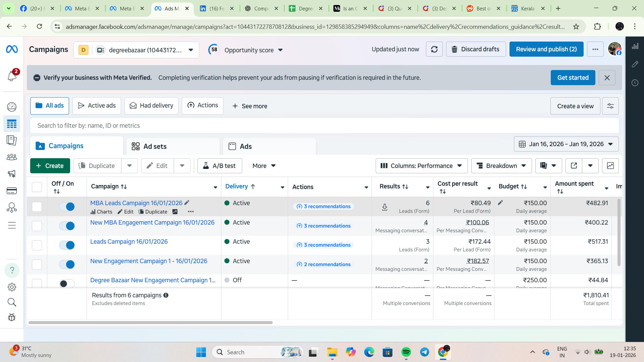
Task: Switch to the Ad sets tab
Action: pos(155,146)
